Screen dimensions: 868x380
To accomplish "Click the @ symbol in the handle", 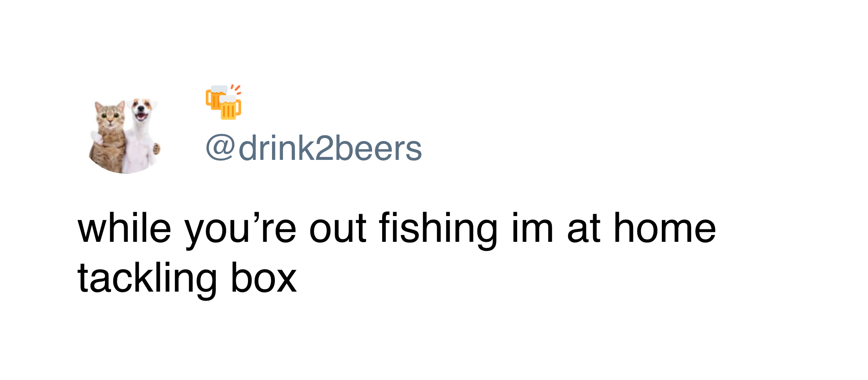I will 220,148.
